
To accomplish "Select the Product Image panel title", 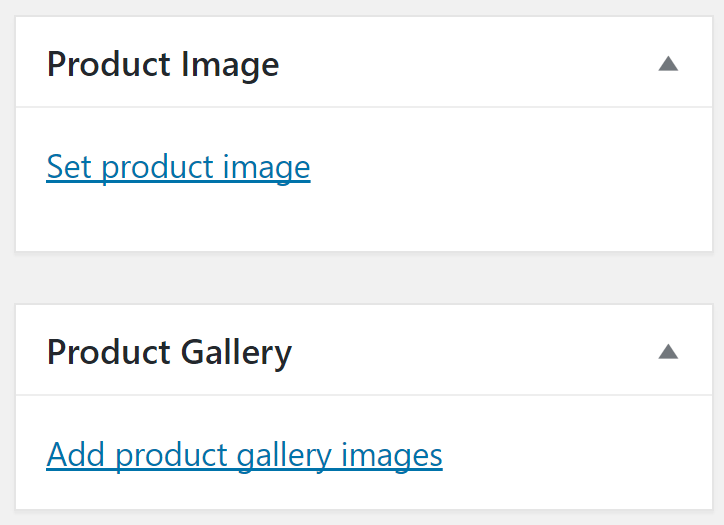I will (163, 65).
